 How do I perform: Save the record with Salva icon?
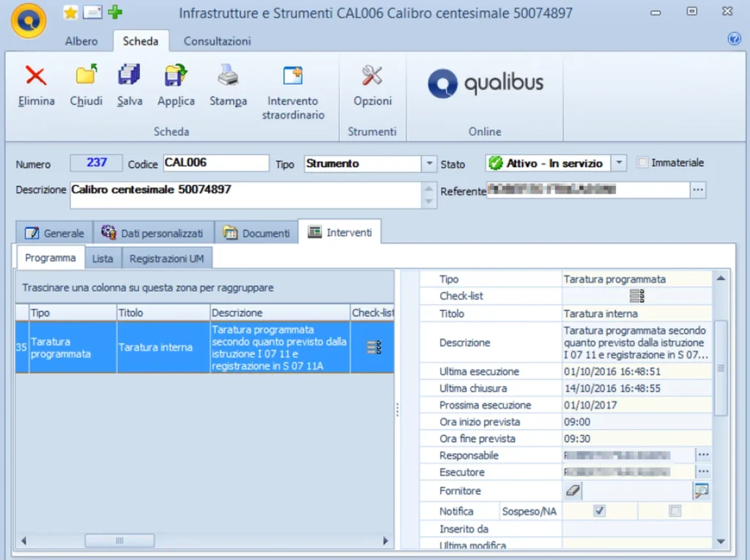click(130, 76)
